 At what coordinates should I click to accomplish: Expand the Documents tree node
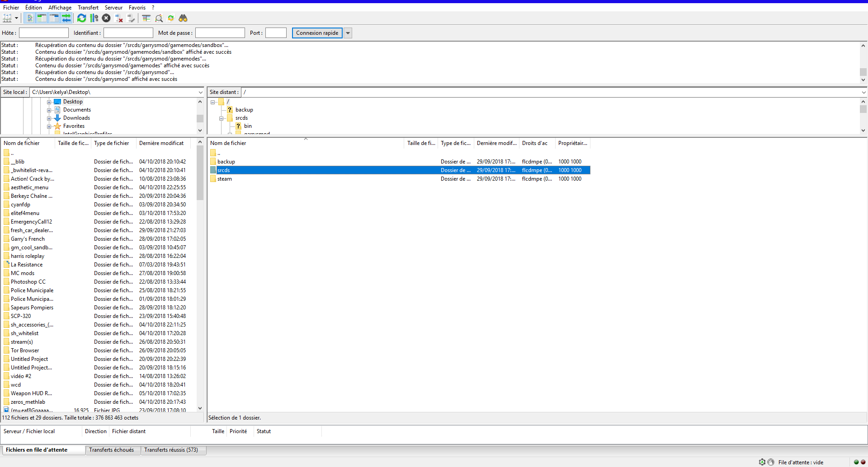pos(49,110)
